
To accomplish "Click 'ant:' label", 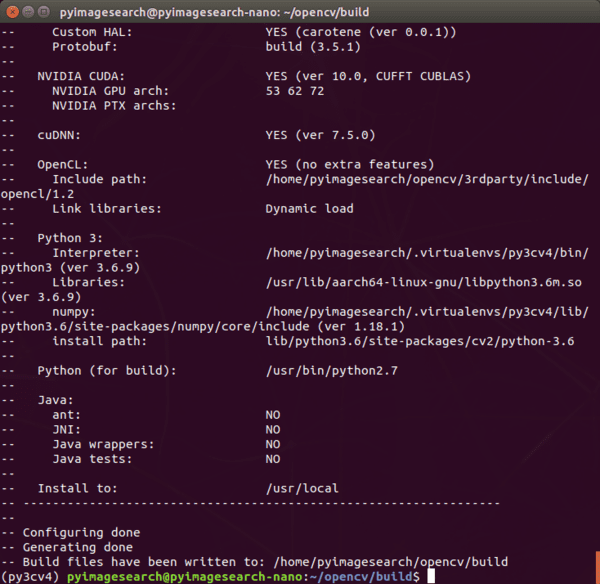I will coord(67,415).
